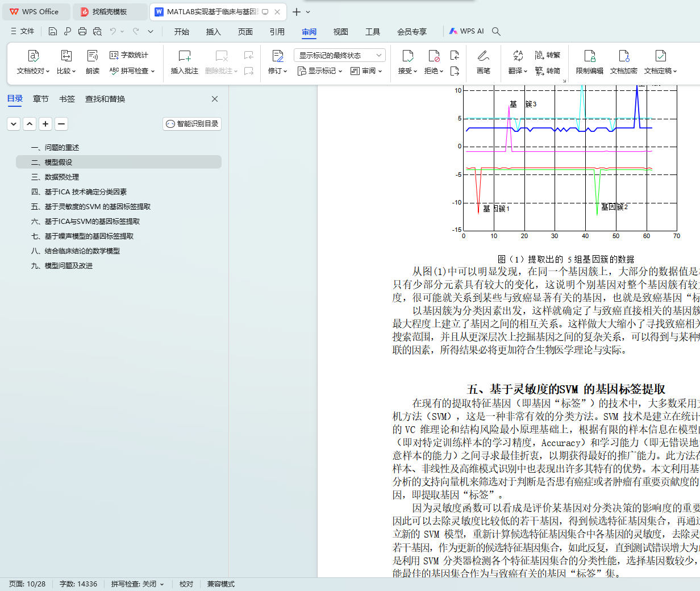Screen dimensions: 700x591
Task: Switch to the 插入 ribbon tab
Action: click(214, 32)
